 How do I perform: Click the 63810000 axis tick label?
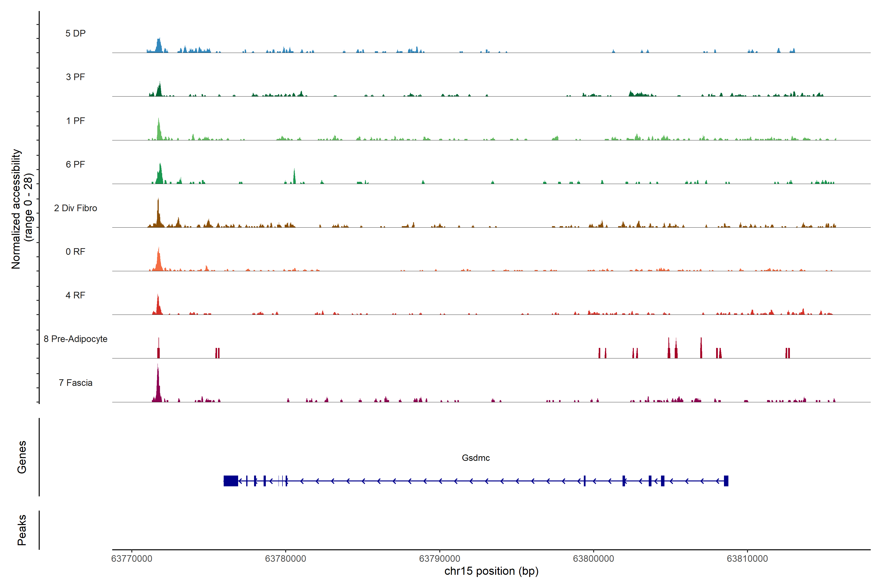pos(747,558)
